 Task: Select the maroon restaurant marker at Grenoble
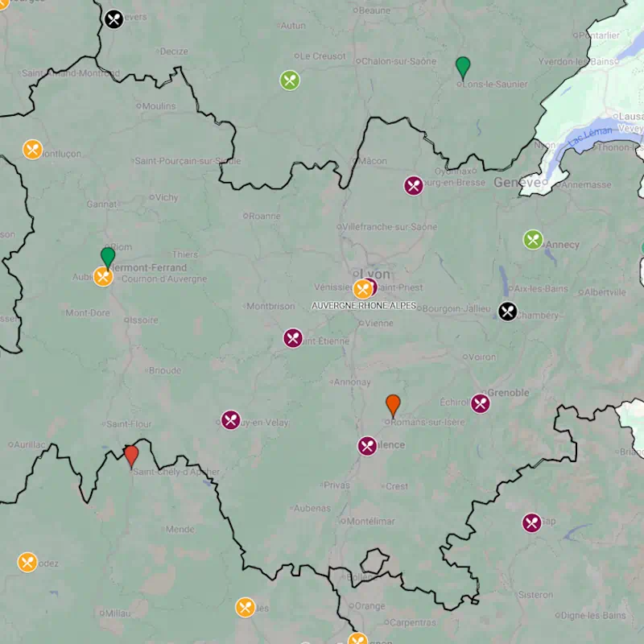pos(481,403)
